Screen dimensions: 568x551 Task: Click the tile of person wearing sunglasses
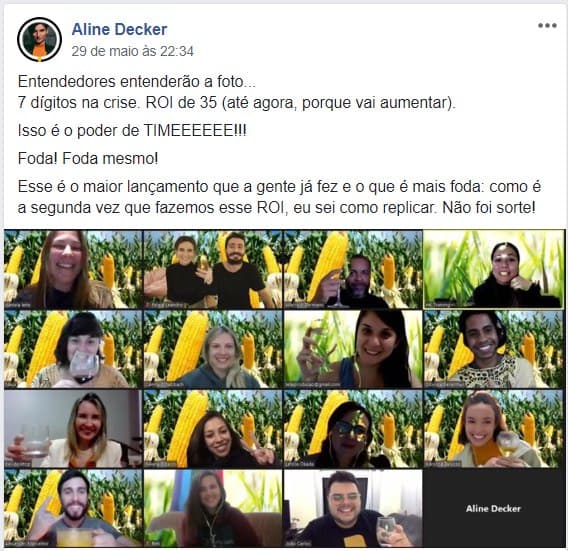pos(353,429)
